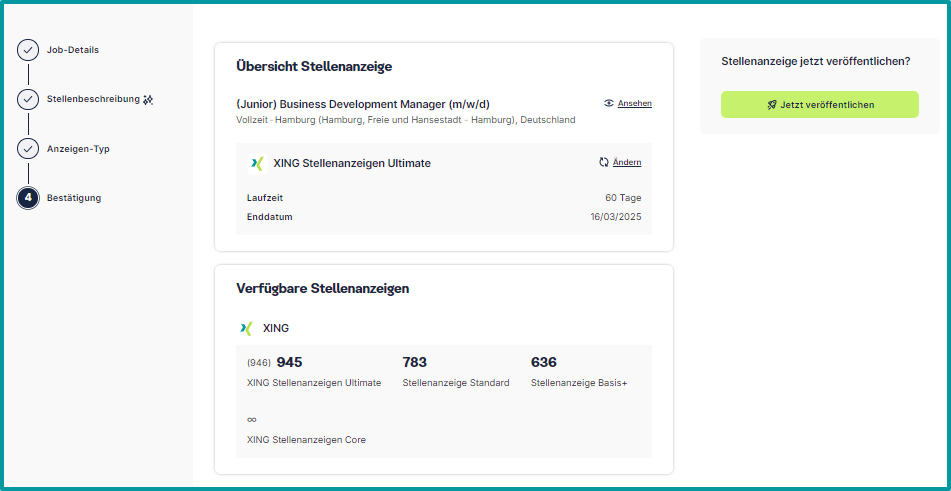Image resolution: width=951 pixels, height=491 pixels.
Task: Click the Ändern link
Action: pyautogui.click(x=627, y=162)
